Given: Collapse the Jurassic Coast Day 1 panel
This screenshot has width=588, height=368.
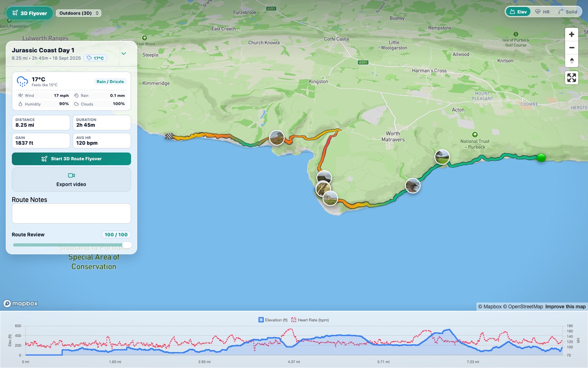Looking at the screenshot, I should click(124, 54).
